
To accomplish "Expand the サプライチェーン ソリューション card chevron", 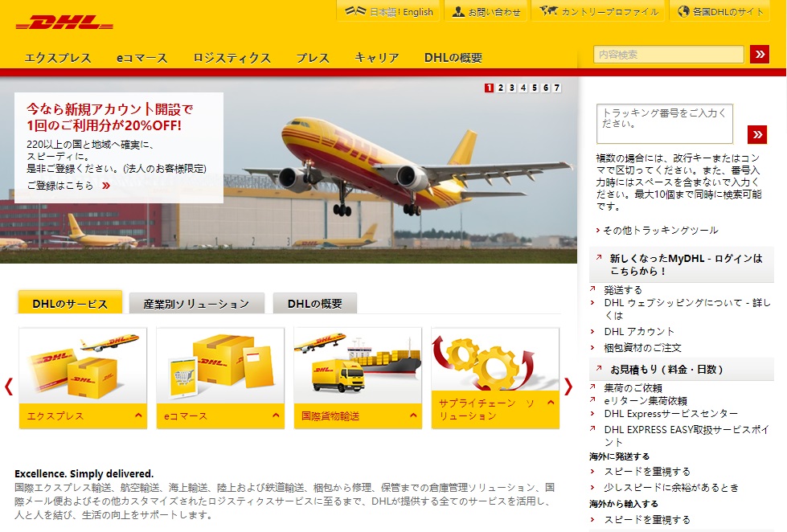I will 551,403.
